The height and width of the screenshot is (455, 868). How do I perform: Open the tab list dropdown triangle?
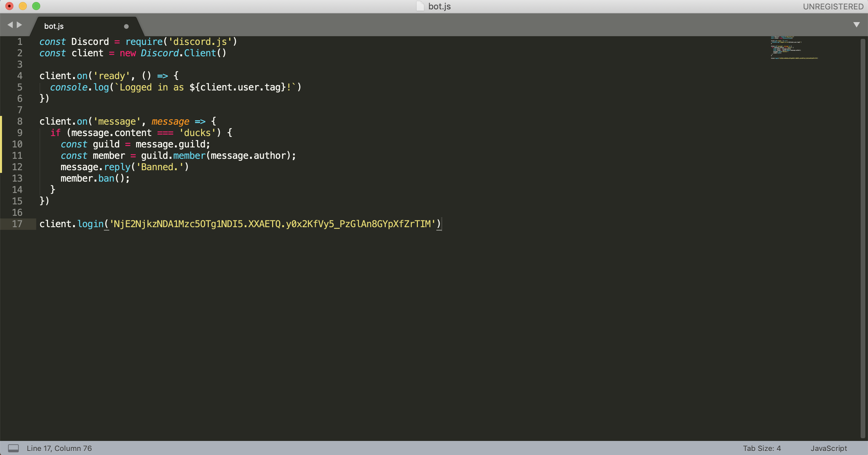point(856,24)
